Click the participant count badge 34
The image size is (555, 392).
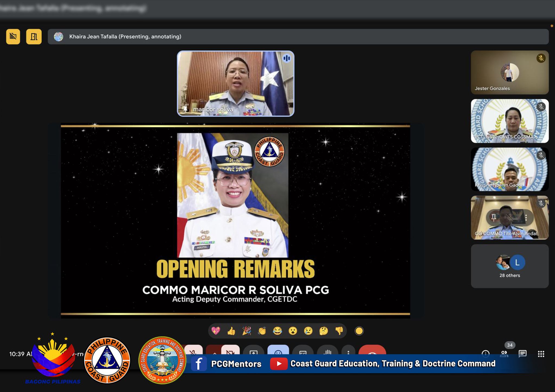pos(510,345)
